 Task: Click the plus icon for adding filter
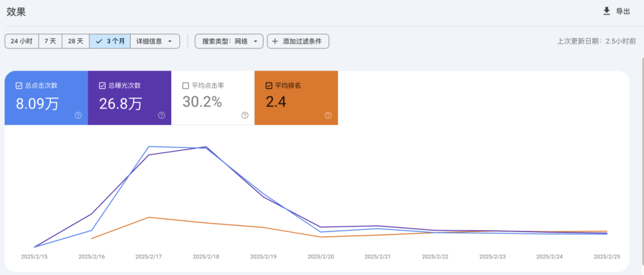(x=275, y=41)
